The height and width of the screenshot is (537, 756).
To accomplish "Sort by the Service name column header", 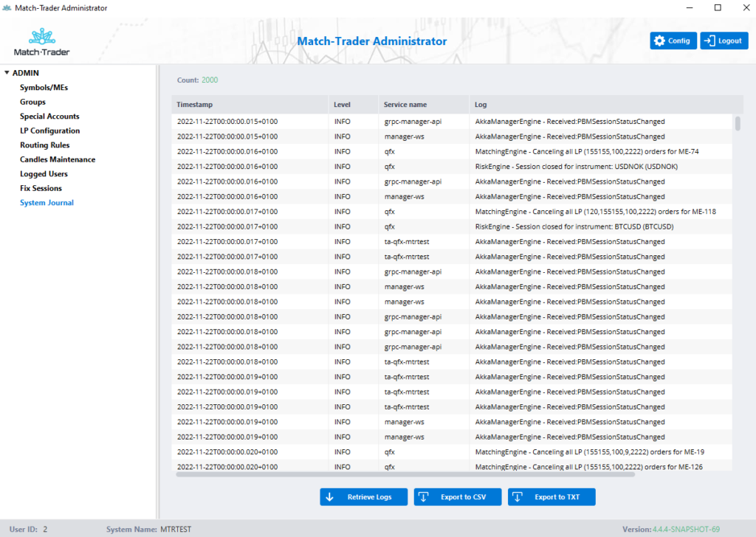I will pyautogui.click(x=424, y=105).
